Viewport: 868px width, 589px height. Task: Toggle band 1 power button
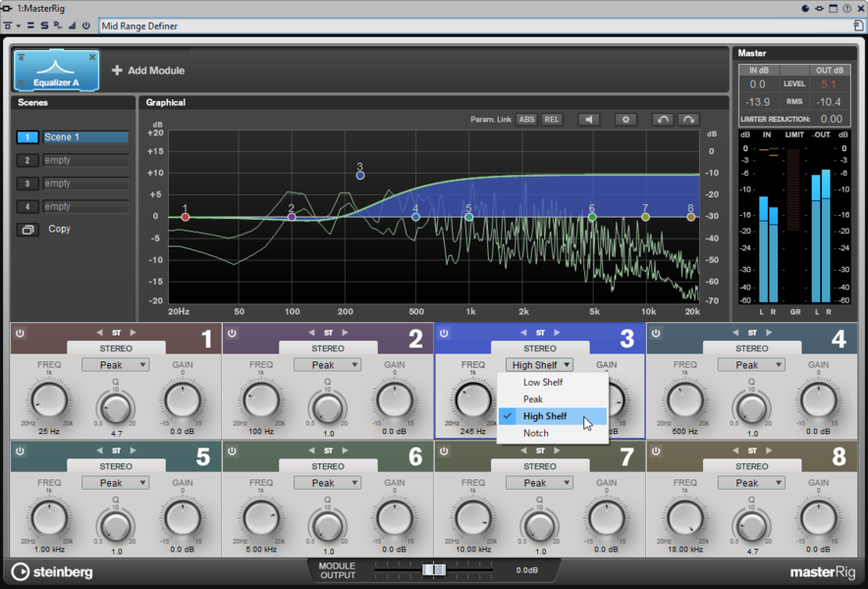coord(20,333)
